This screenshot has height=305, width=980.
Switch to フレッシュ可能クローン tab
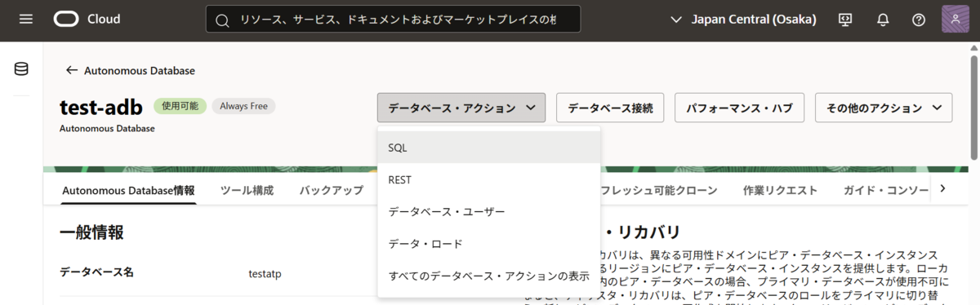(658, 190)
